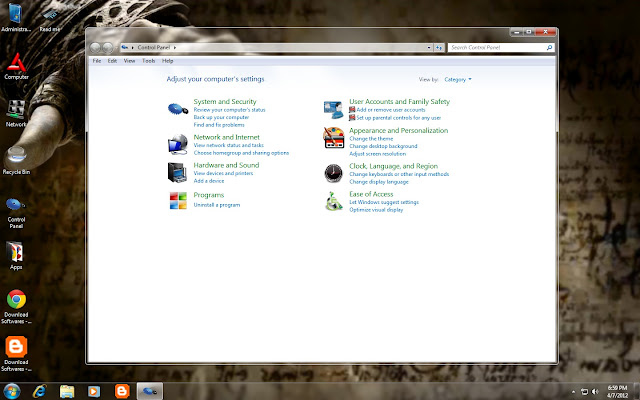Open the View by Category dropdown
The image size is (640, 400).
(x=458, y=80)
